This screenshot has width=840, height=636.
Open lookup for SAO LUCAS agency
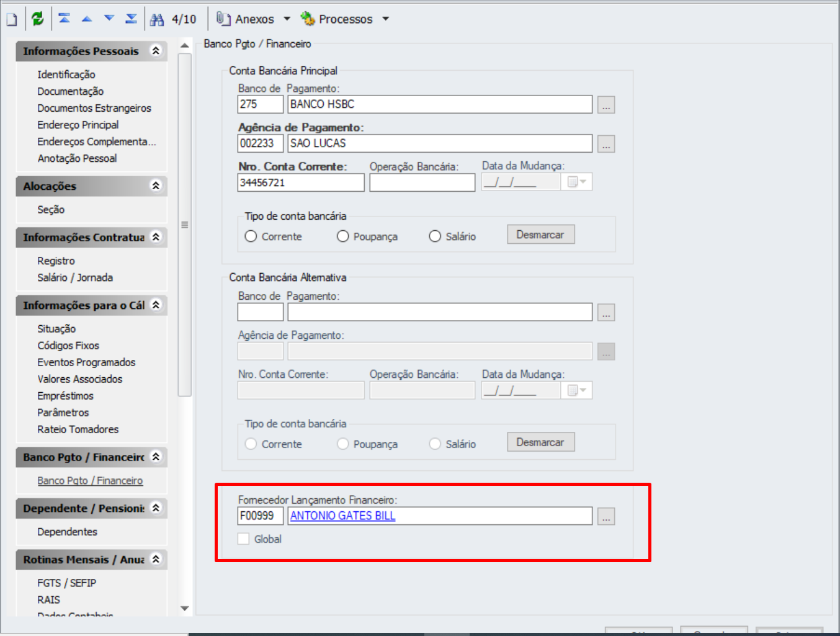(606, 144)
